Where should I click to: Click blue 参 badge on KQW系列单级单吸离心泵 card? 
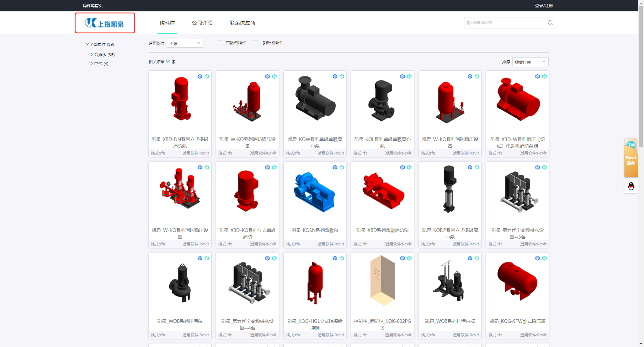pyautogui.click(x=335, y=76)
